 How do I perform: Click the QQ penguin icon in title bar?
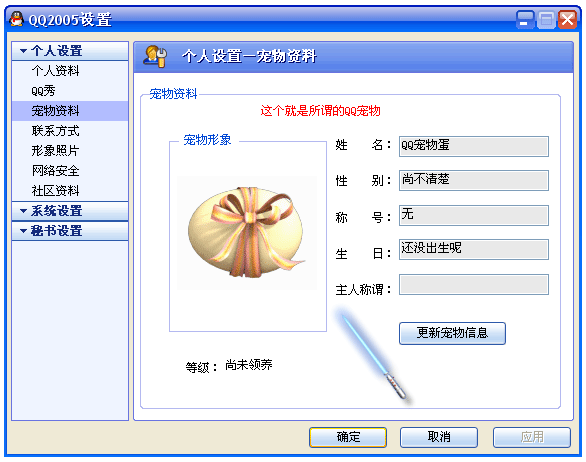tap(16, 19)
